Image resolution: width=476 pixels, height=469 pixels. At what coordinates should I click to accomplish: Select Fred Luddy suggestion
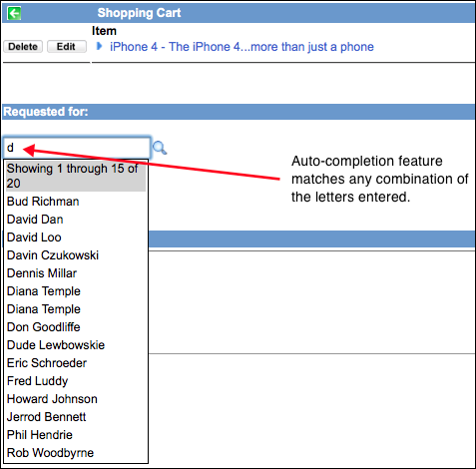[x=76, y=381]
